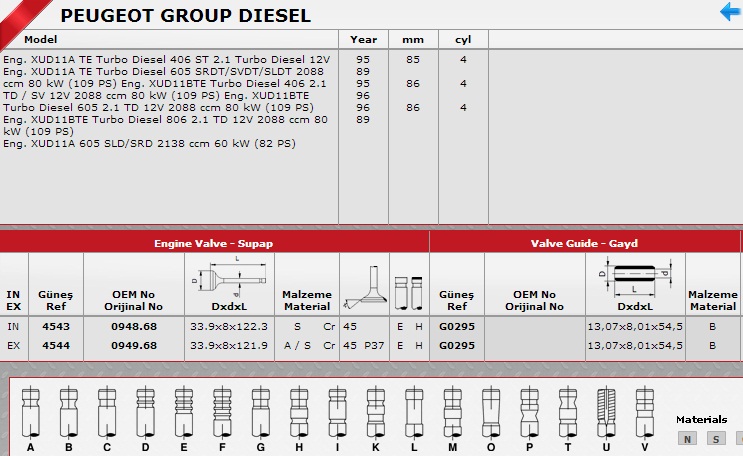Click dimension 33.9x8x122.3
The width and height of the screenshot is (743, 456).
(229, 327)
